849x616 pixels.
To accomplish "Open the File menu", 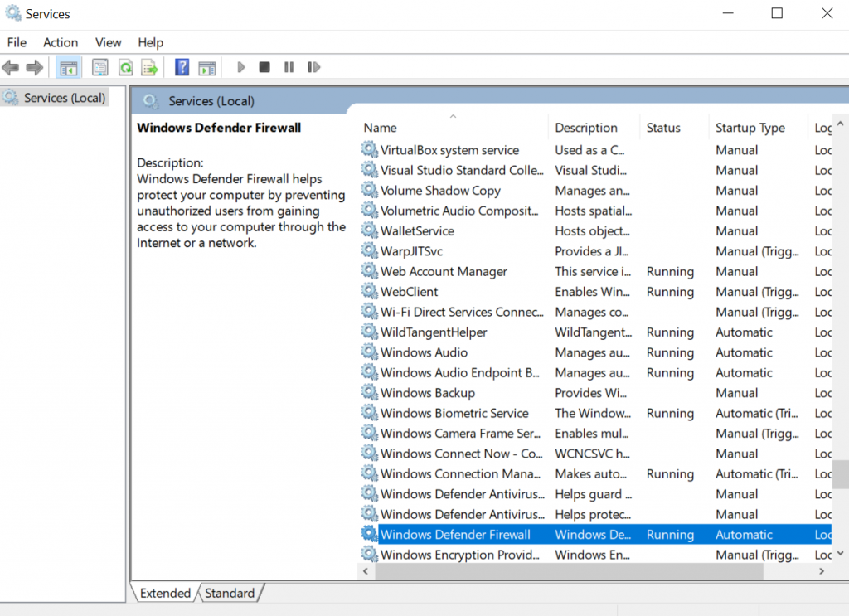I will tap(17, 42).
